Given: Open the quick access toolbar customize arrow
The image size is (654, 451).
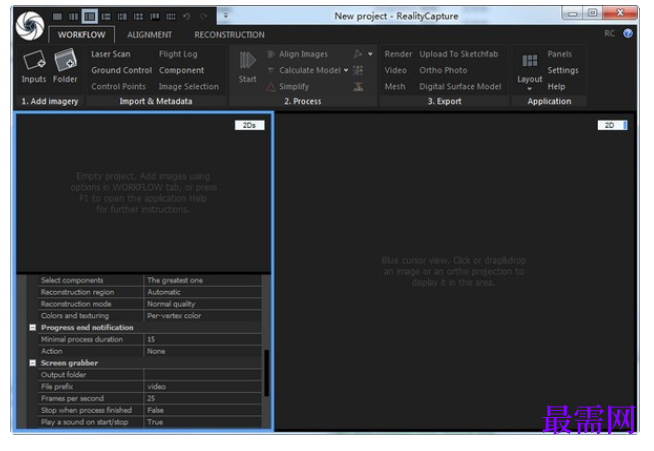Looking at the screenshot, I should tap(226, 15).
